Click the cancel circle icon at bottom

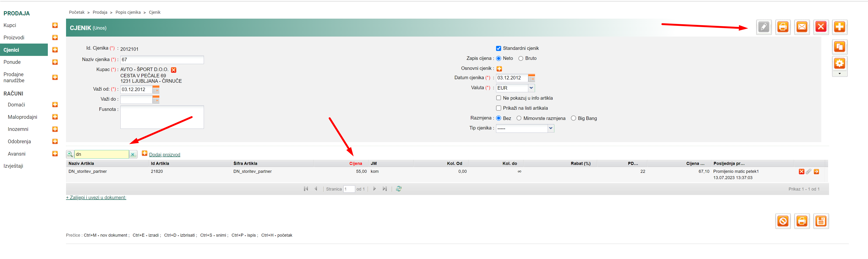(x=783, y=221)
